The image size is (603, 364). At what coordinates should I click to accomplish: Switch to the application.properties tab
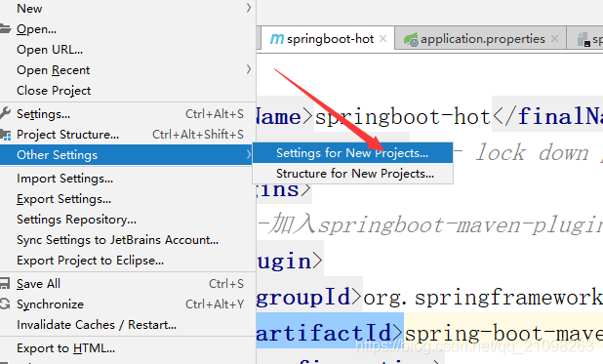click(x=481, y=38)
